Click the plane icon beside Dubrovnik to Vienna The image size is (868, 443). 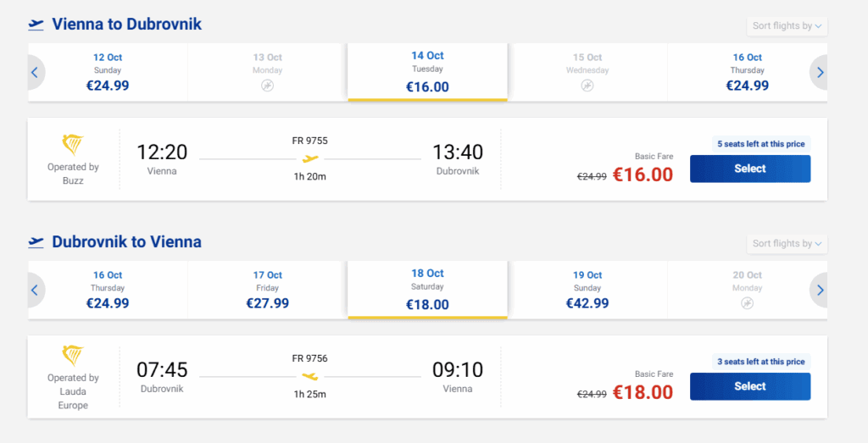(36, 242)
